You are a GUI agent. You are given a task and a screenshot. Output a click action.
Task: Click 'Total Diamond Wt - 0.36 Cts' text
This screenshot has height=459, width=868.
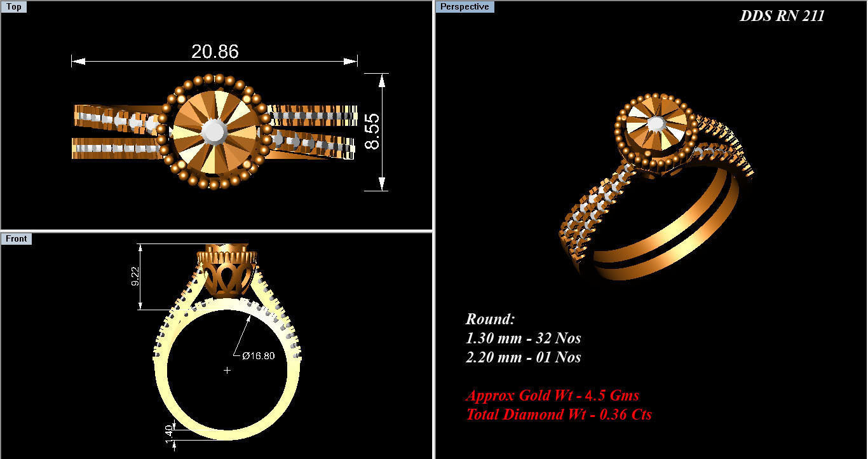559,414
